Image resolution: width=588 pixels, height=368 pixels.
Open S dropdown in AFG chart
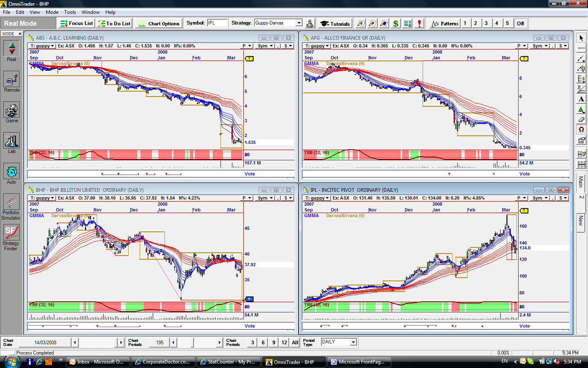tap(563, 46)
